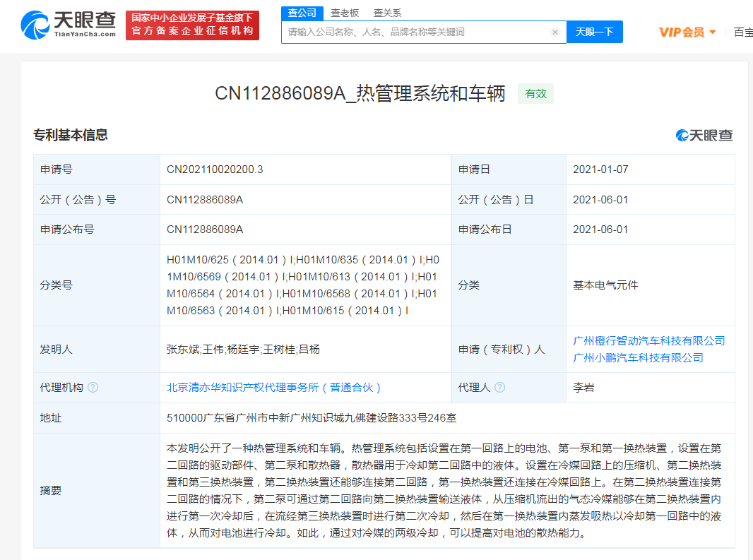Viewport: 753px width, 560px height.
Task: Click into the company name search field
Action: (x=417, y=32)
